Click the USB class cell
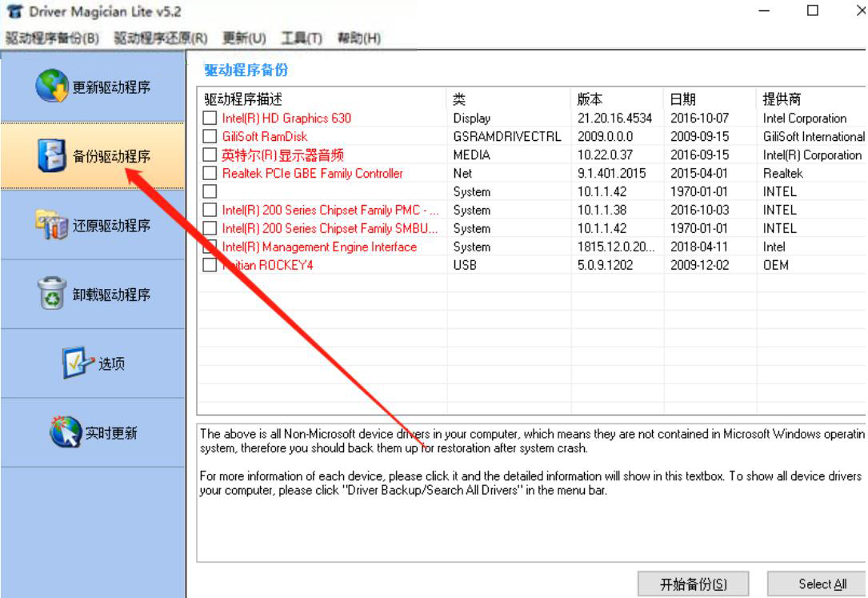Viewport: 868px width, 598px height. pos(465,265)
